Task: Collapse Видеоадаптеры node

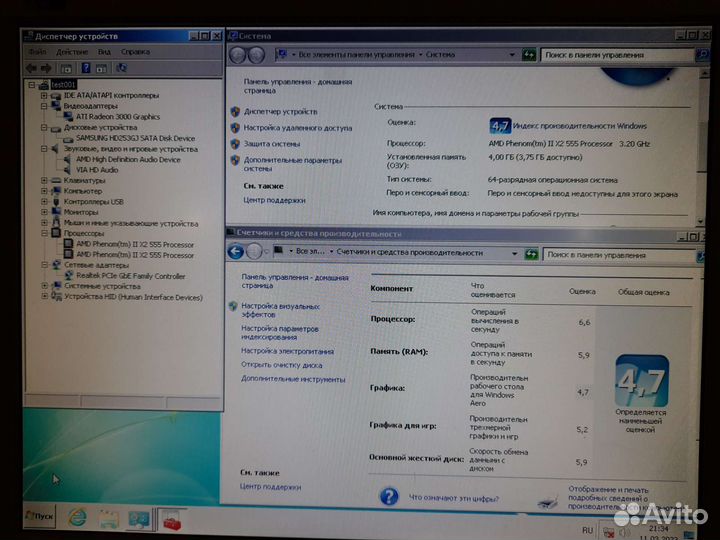Action: point(44,106)
